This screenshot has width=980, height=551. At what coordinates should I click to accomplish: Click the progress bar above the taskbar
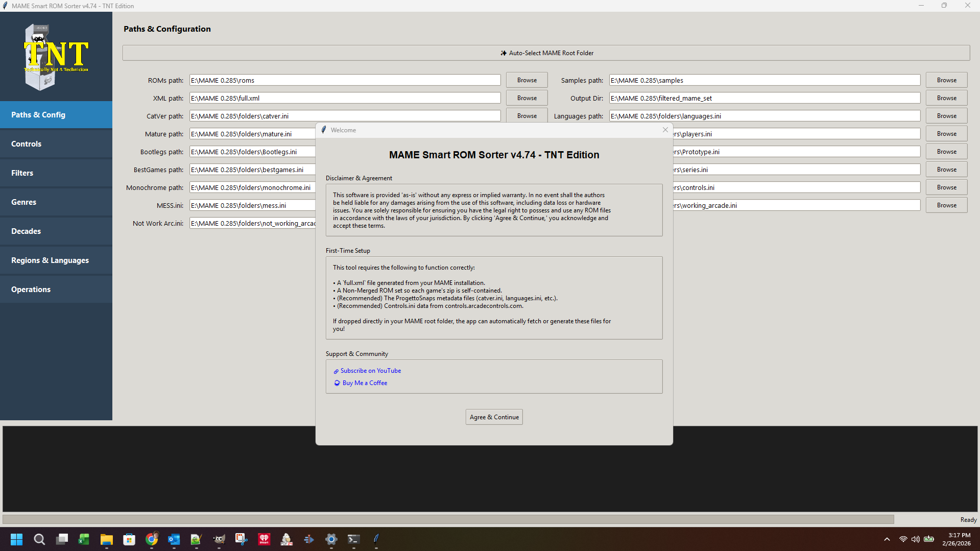pos(448,519)
